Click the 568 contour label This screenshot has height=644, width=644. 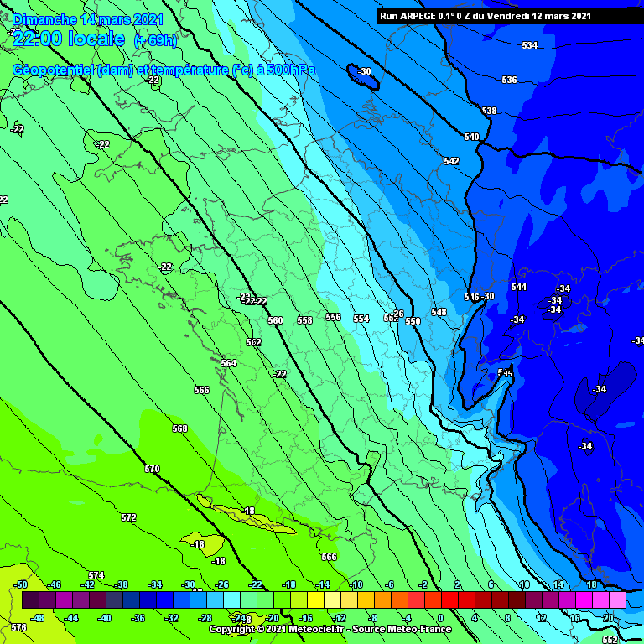pyautogui.click(x=179, y=428)
